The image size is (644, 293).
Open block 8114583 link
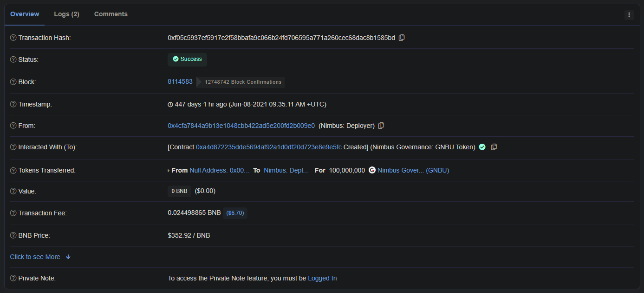coord(180,81)
